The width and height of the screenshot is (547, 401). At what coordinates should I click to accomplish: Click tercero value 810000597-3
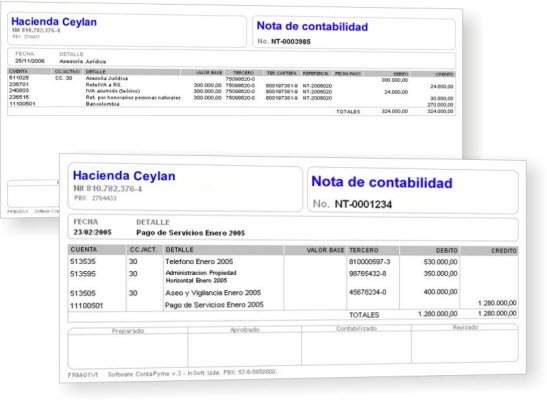tap(369, 261)
